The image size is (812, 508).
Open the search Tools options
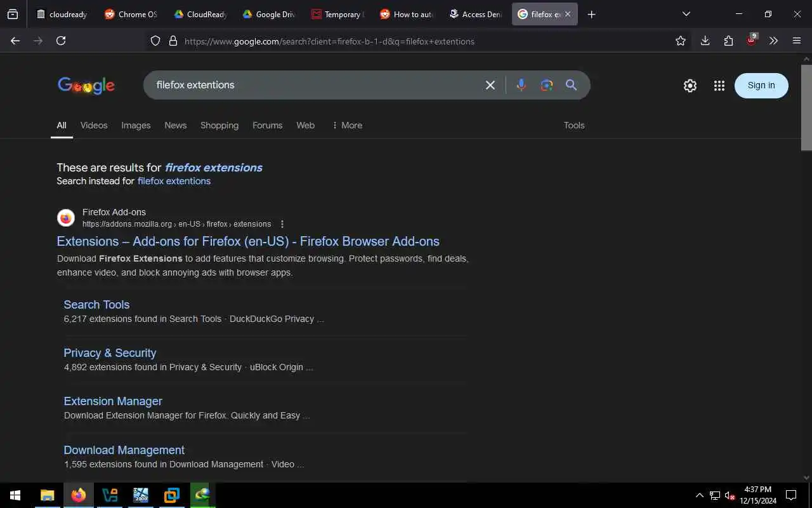pyautogui.click(x=574, y=125)
